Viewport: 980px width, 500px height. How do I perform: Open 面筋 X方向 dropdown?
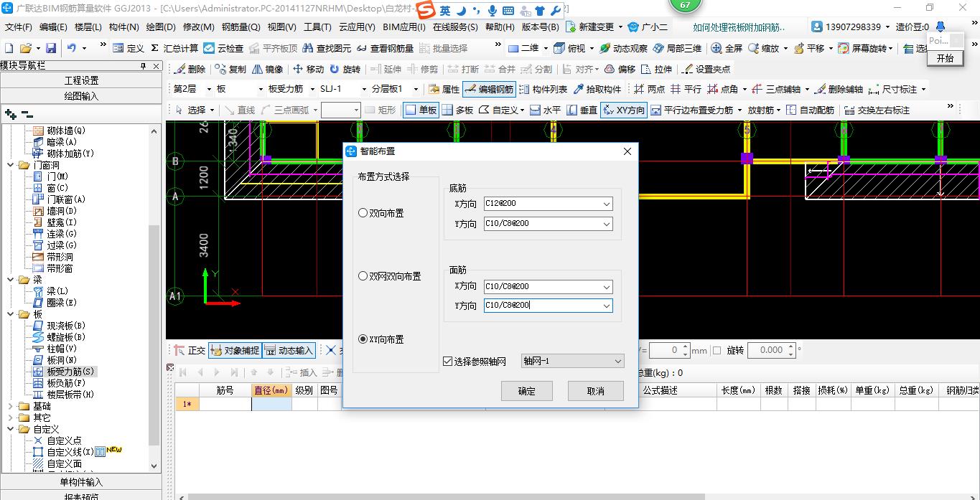click(x=607, y=286)
